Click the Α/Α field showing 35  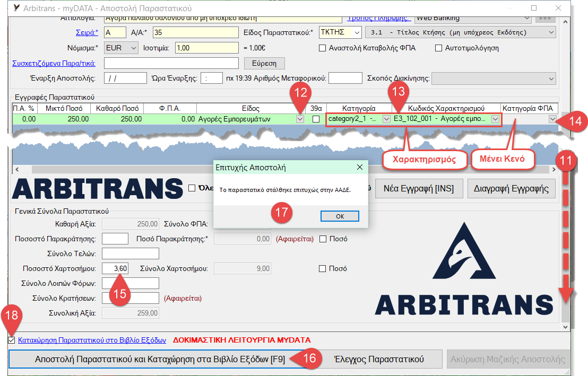pos(196,32)
